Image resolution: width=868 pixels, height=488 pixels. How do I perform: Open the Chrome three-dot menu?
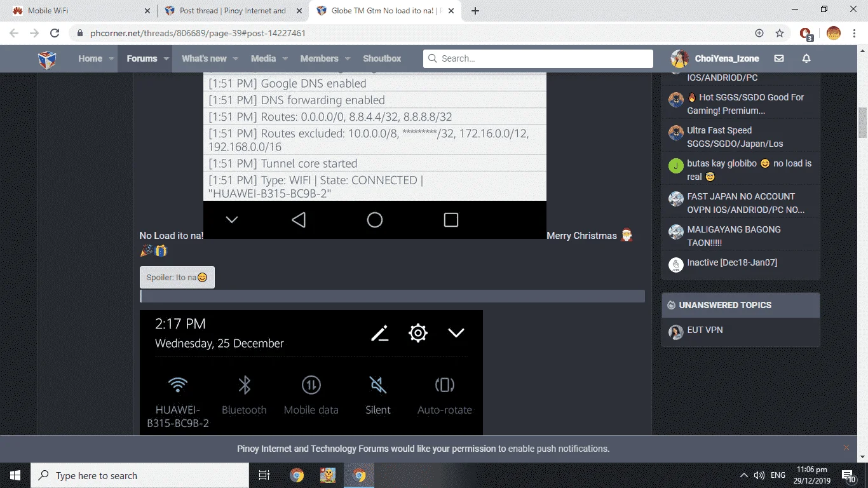(x=855, y=33)
